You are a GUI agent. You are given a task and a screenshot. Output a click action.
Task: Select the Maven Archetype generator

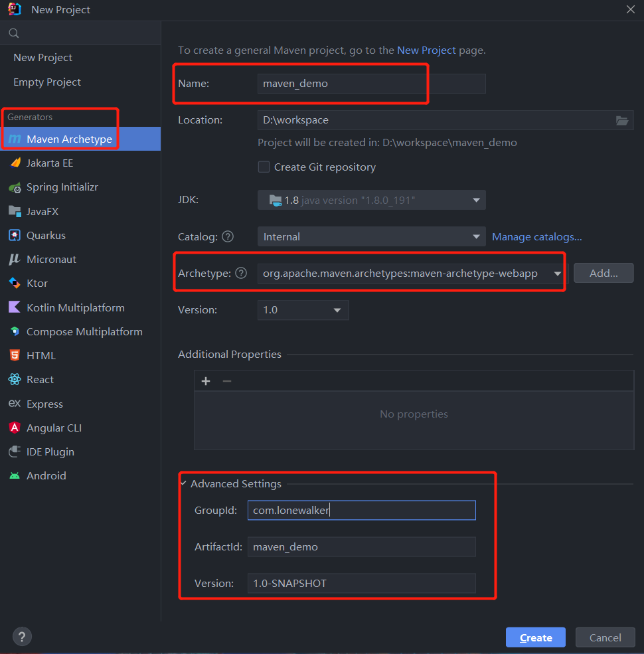69,139
